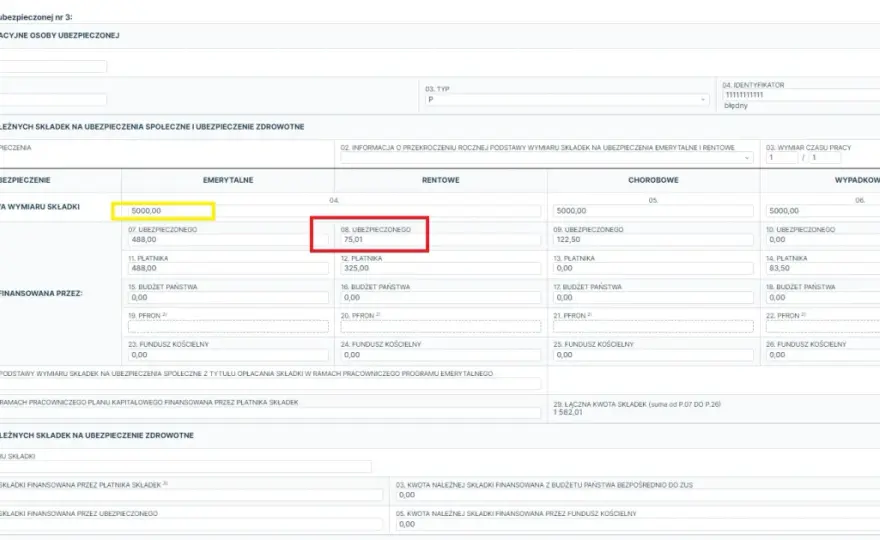This screenshot has width=880, height=540.
Task: Click the składki finansowana przez płatnika składek field
Action: (191, 495)
